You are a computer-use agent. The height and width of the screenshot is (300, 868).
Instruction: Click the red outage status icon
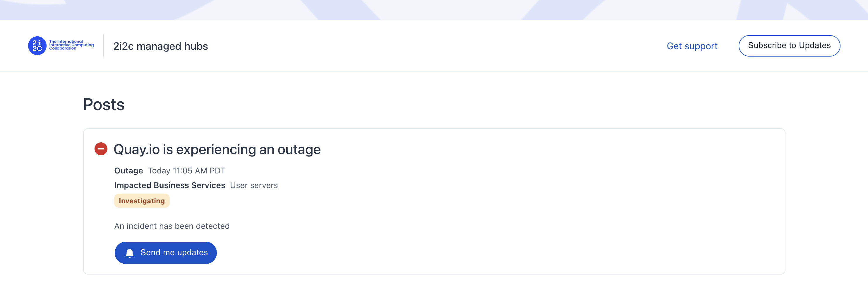pos(101,149)
